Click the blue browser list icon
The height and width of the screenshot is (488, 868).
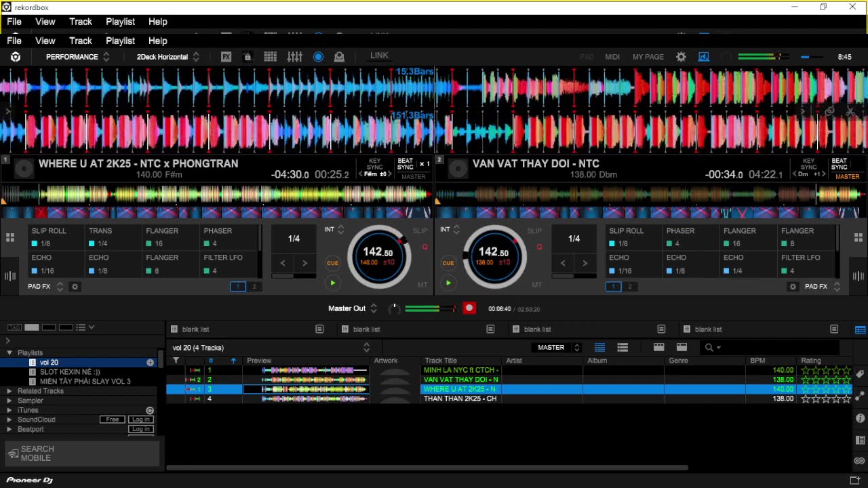(x=860, y=330)
